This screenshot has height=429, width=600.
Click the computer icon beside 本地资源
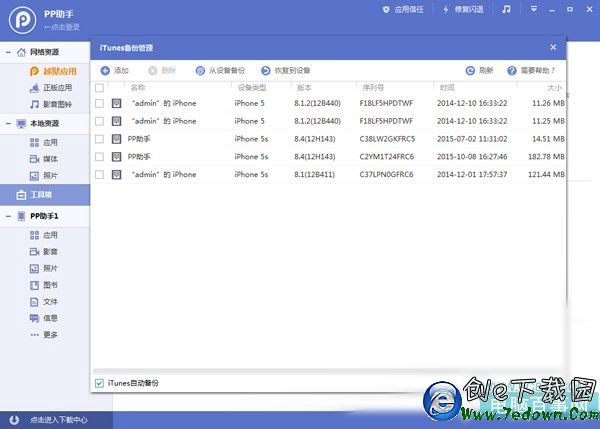click(x=21, y=123)
